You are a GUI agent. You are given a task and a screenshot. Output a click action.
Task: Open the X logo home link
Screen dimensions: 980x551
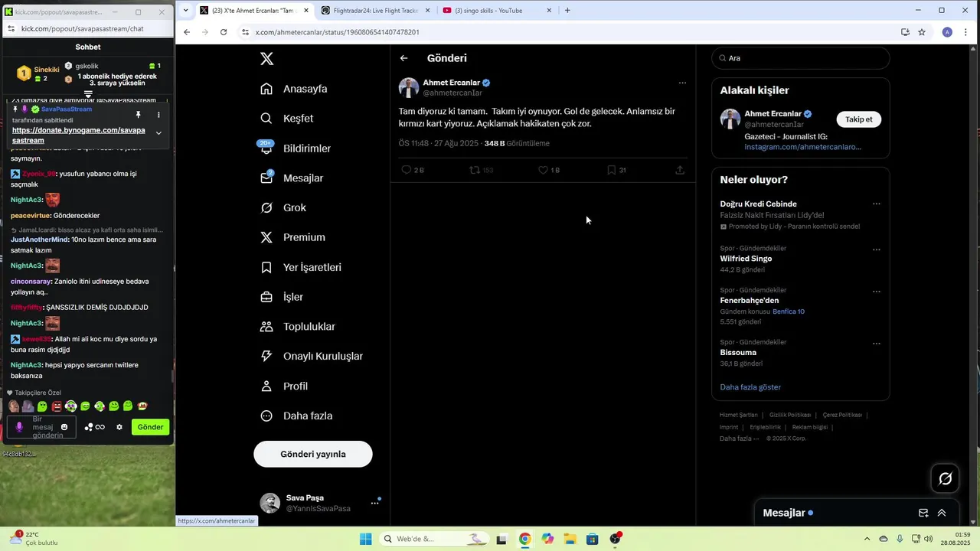[266, 59]
